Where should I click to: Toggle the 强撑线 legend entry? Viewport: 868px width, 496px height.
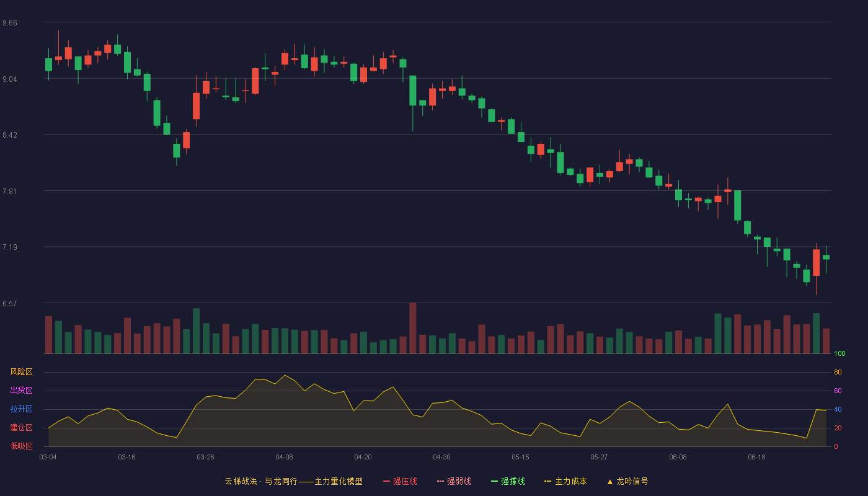[508, 481]
